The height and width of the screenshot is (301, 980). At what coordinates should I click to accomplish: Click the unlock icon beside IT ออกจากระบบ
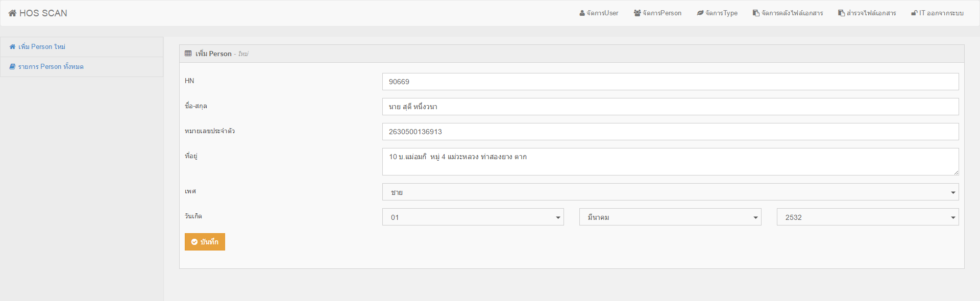point(914,13)
